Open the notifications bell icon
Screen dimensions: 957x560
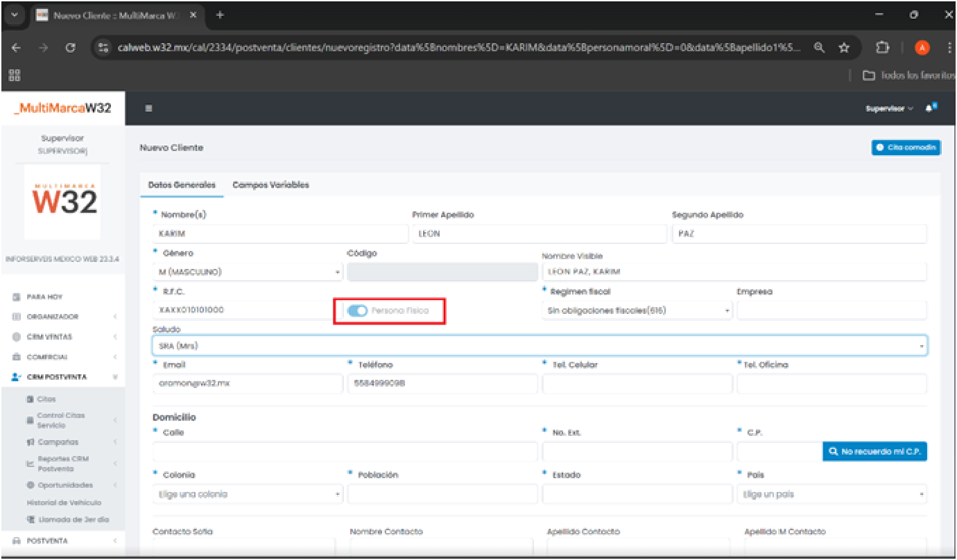pyautogui.click(x=929, y=109)
